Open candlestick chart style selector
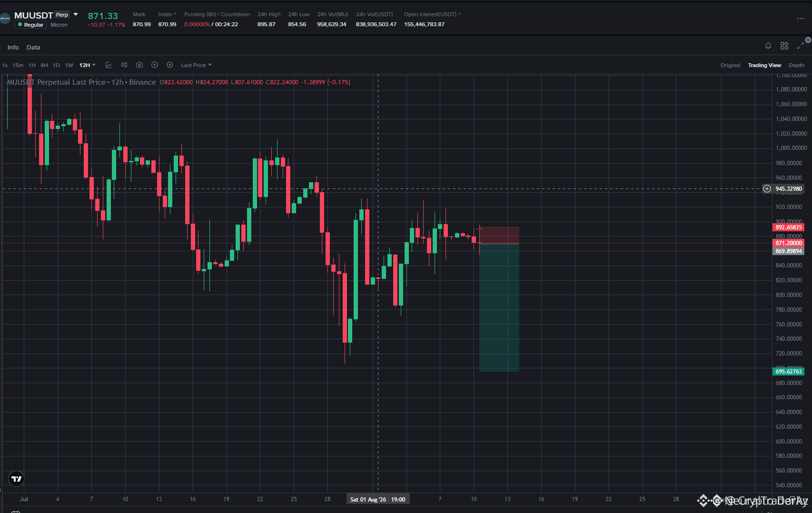This screenshot has height=513, width=812. click(x=124, y=65)
